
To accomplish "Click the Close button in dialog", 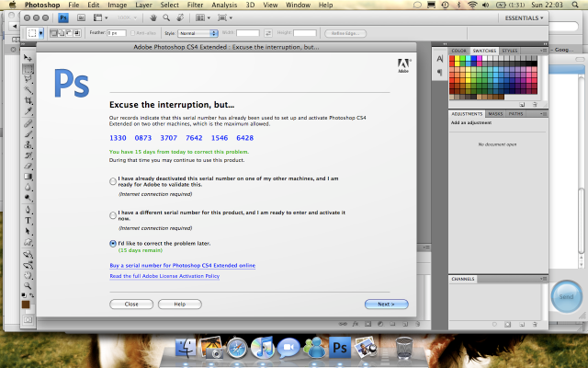I will [131, 305].
